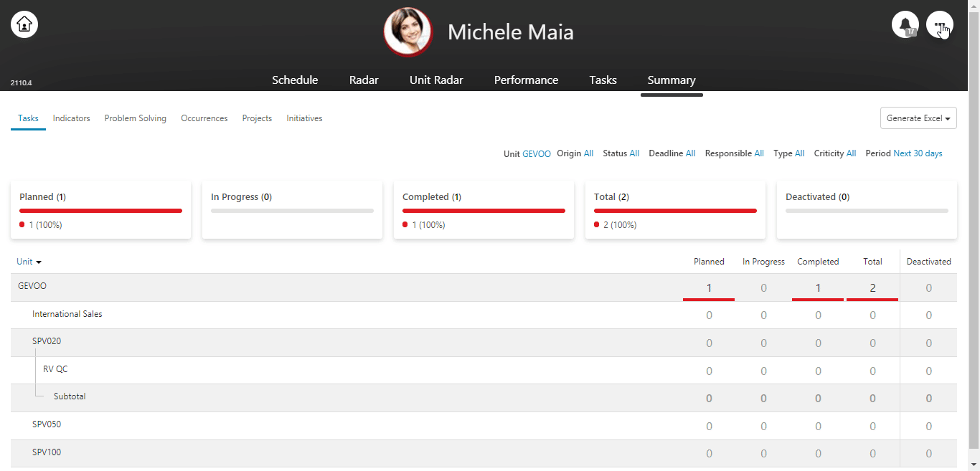Screen dimensions: 980x471
Task: Open the Unit Radar tab
Action: 436,80
